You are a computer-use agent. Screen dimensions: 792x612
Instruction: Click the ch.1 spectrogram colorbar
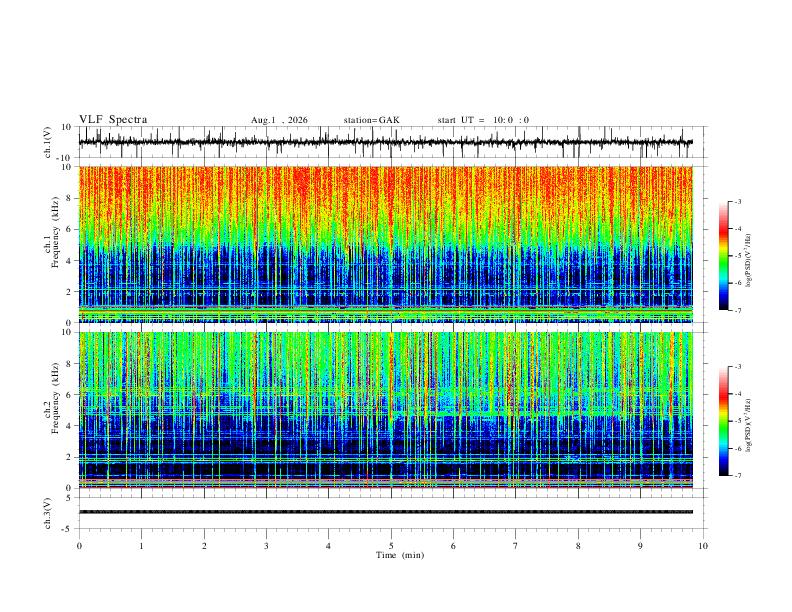[x=723, y=256]
